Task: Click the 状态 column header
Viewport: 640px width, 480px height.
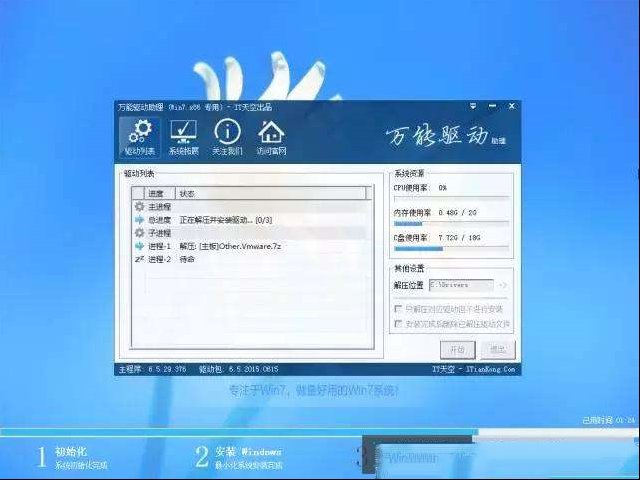Action: [x=271, y=193]
